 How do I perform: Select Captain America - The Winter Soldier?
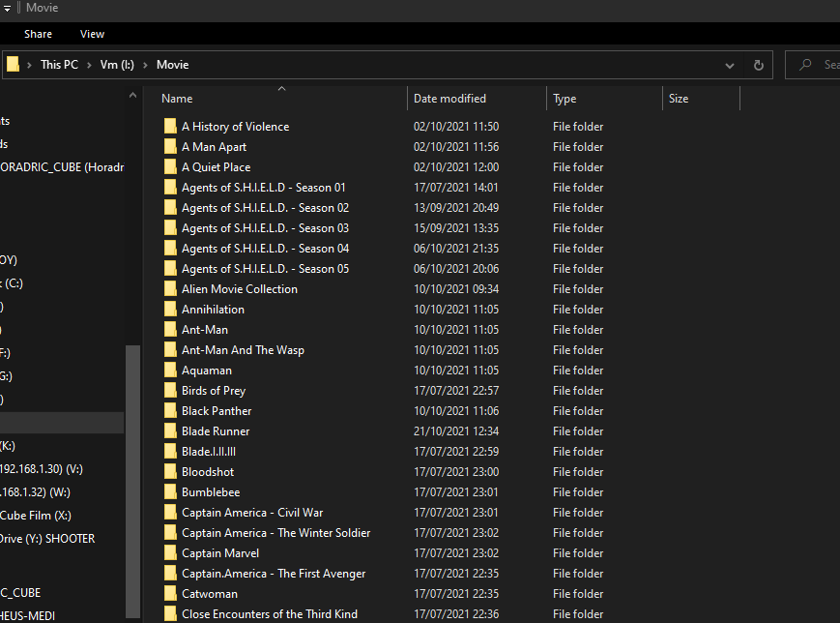click(275, 533)
